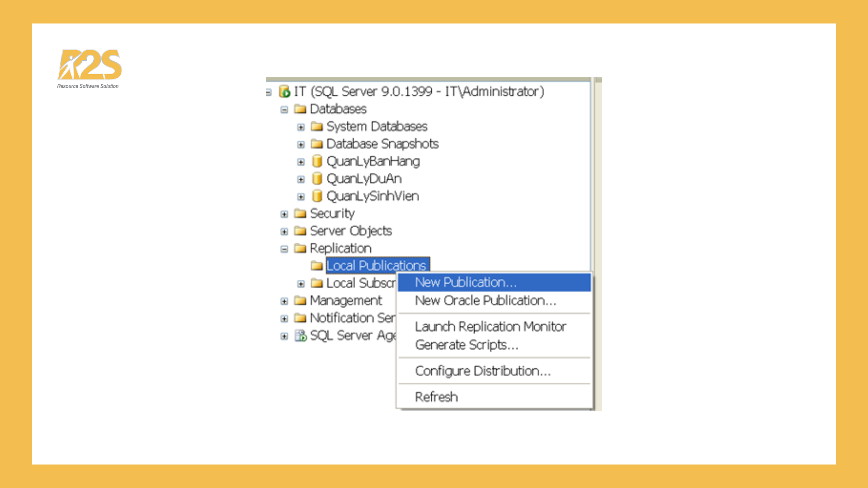Select the QuanLySinhVien database icon
The height and width of the screenshot is (488, 868).
[318, 196]
